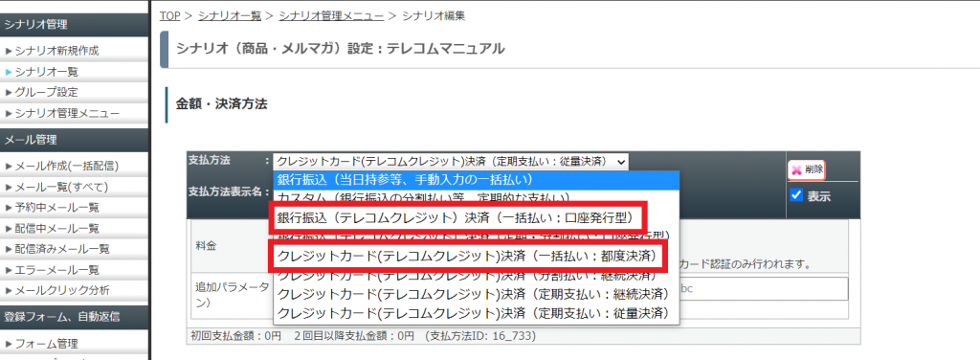This screenshot has height=360, width=980.
Task: Open メール作成(一括配信) in the sidebar
Action: click(x=67, y=167)
